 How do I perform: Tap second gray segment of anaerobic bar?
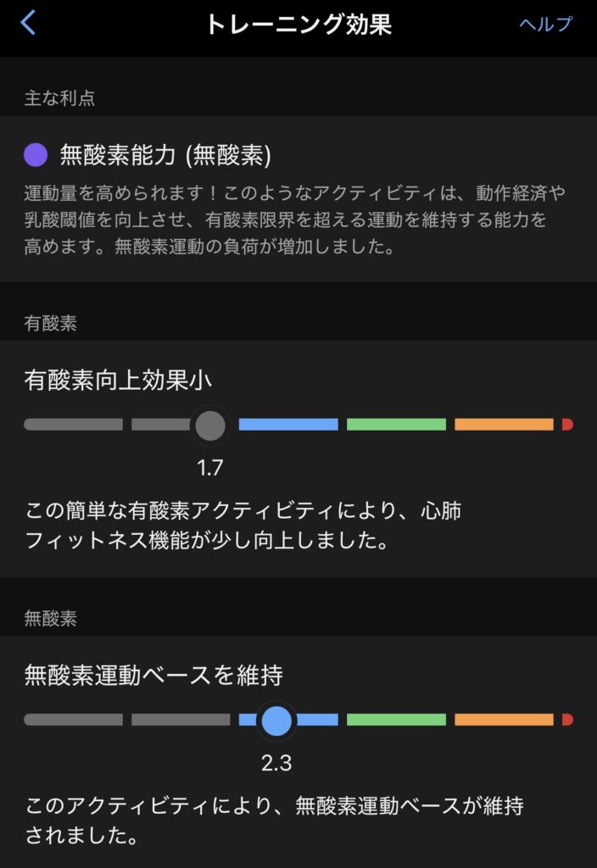(x=181, y=721)
